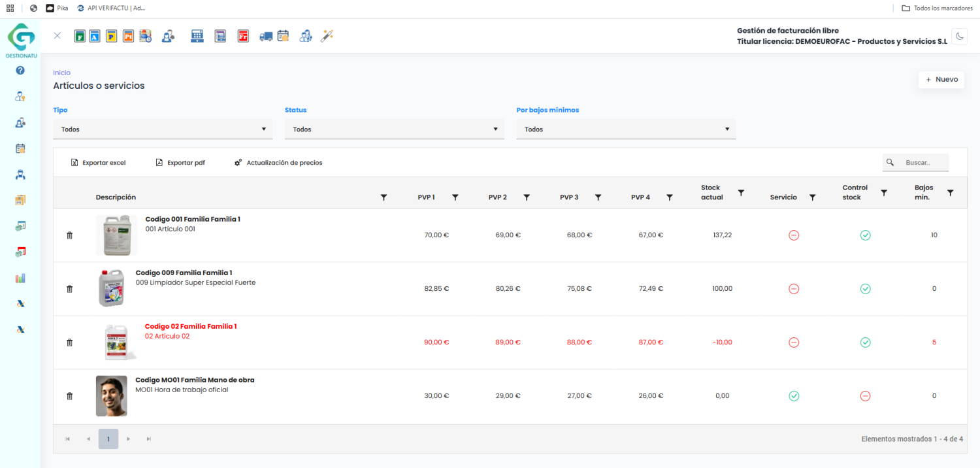
Task: Open the Stock actual column filter
Action: 741,193
